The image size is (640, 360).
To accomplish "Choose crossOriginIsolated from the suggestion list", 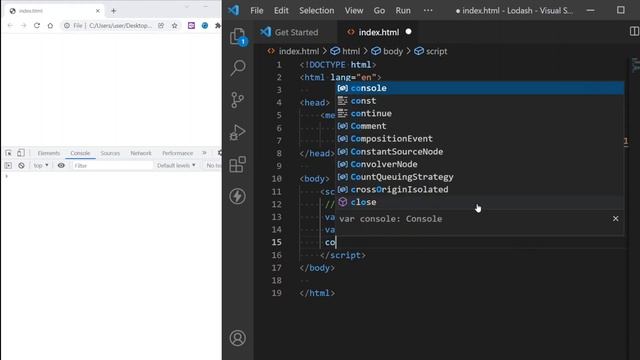I will 480,189.
